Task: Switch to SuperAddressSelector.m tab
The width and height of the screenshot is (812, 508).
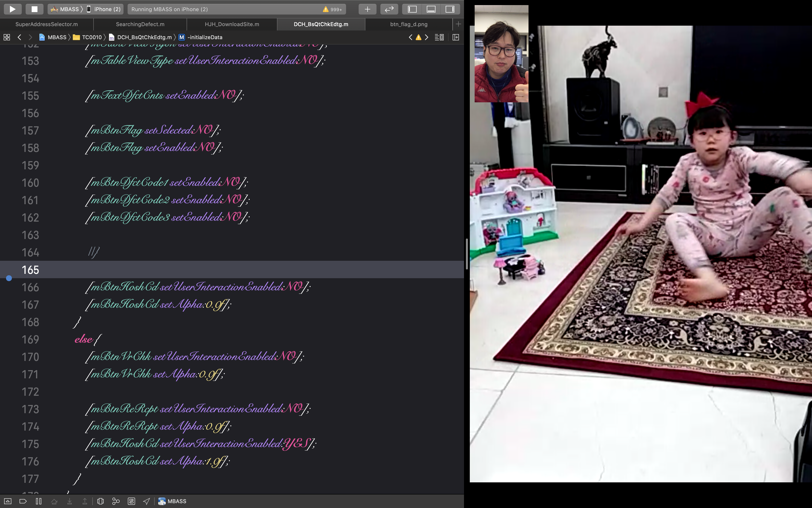Action: [x=47, y=24]
